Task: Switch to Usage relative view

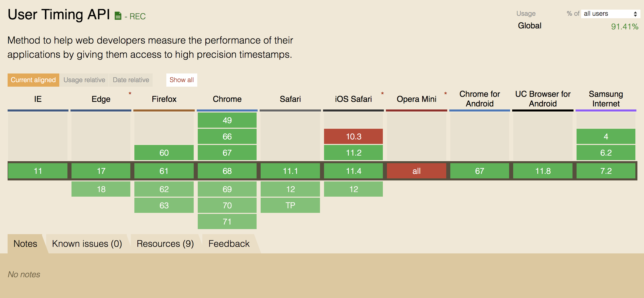Action: pos(84,80)
